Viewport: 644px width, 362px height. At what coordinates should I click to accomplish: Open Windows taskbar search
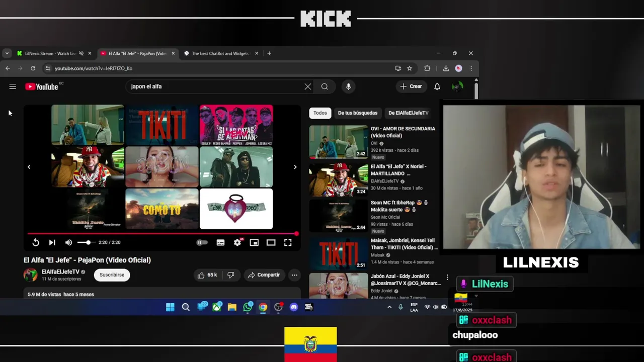click(186, 307)
